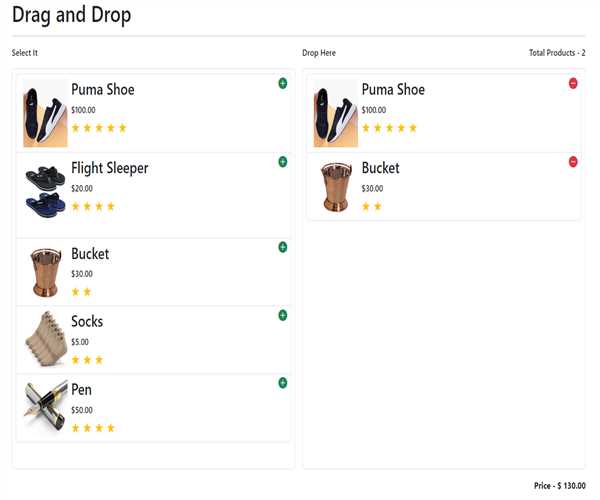
Task: Click the Total Products count label
Action: [557, 53]
